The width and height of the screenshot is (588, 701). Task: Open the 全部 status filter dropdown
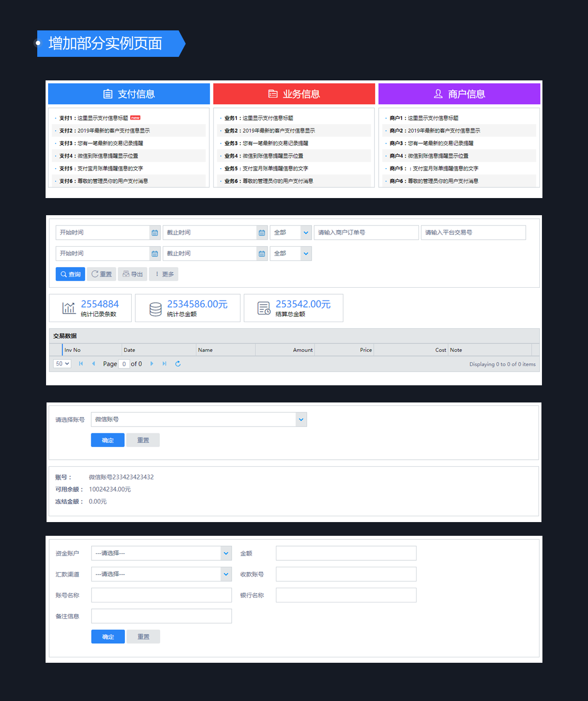click(305, 232)
